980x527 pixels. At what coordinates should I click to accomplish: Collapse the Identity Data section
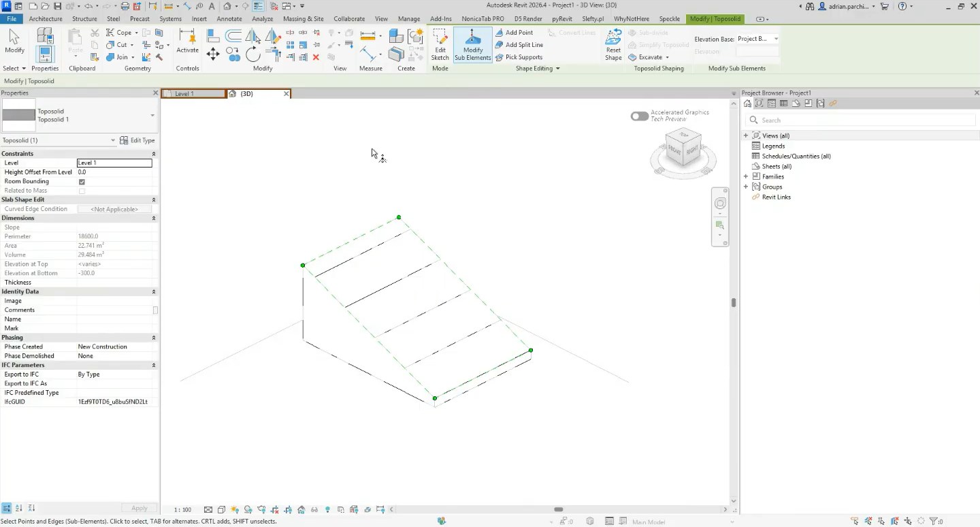(153, 291)
